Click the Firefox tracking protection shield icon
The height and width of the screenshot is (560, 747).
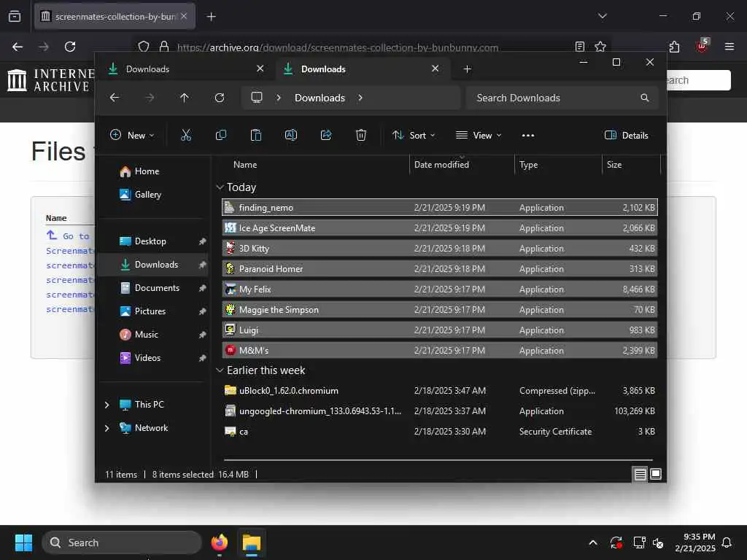click(144, 47)
